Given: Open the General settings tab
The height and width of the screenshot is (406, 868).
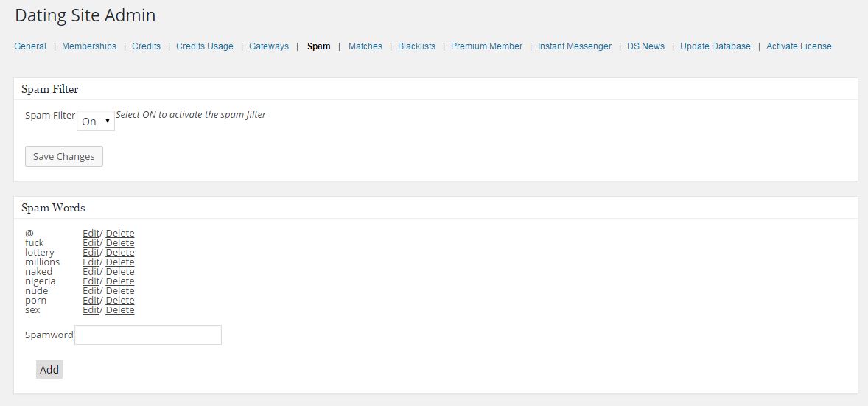Looking at the screenshot, I should pyautogui.click(x=30, y=46).
